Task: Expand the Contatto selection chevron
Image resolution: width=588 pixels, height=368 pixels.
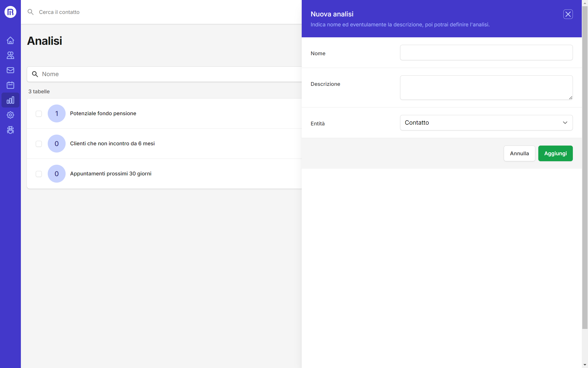Action: tap(565, 122)
